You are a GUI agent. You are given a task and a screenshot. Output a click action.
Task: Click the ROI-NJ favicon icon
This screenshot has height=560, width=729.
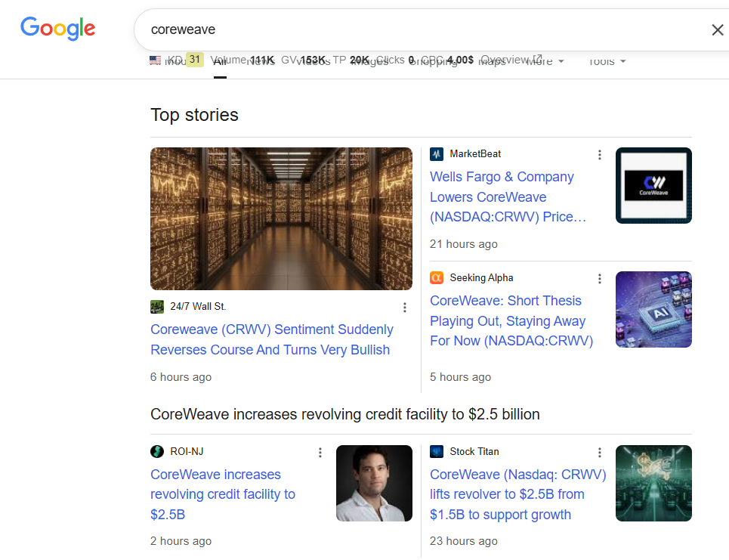(x=157, y=452)
